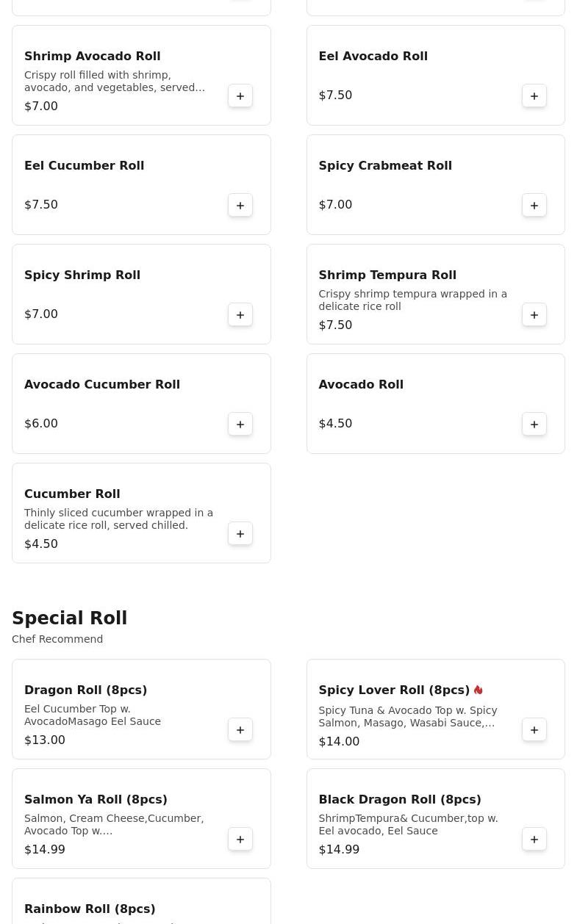
Task: Add Spicy Shrimp Roll to order
Action: click(x=240, y=315)
